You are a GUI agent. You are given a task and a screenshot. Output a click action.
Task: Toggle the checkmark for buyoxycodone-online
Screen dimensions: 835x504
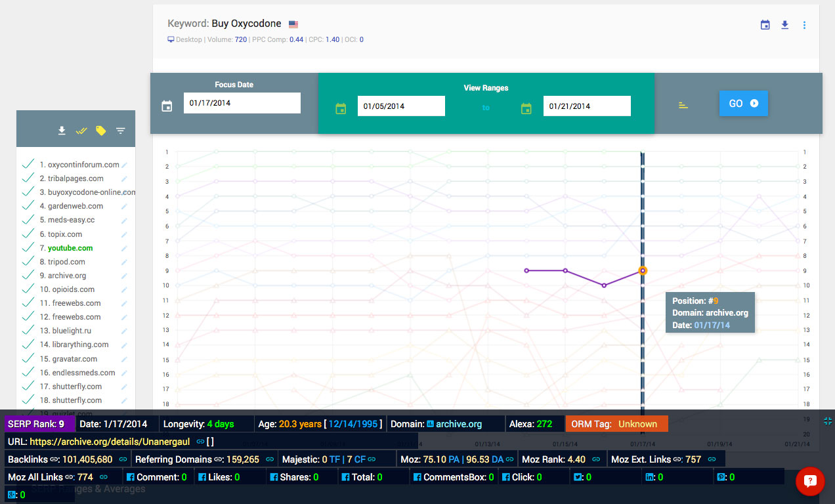coord(28,192)
